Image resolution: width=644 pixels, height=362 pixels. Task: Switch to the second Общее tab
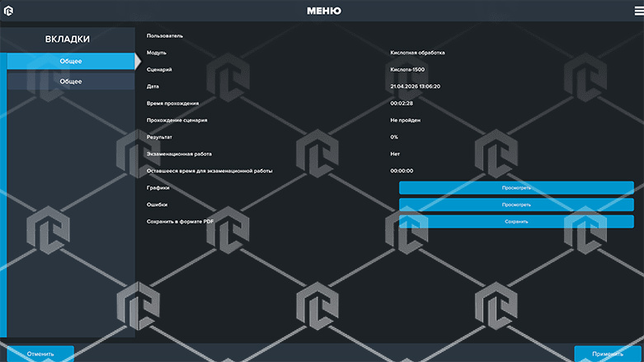click(70, 82)
